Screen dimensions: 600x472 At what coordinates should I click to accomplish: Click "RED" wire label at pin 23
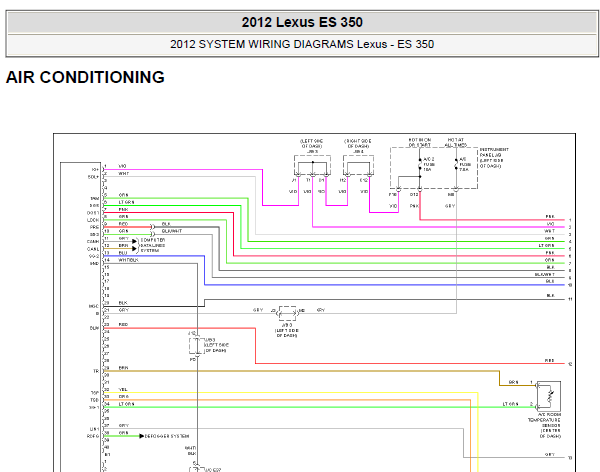[123, 325]
